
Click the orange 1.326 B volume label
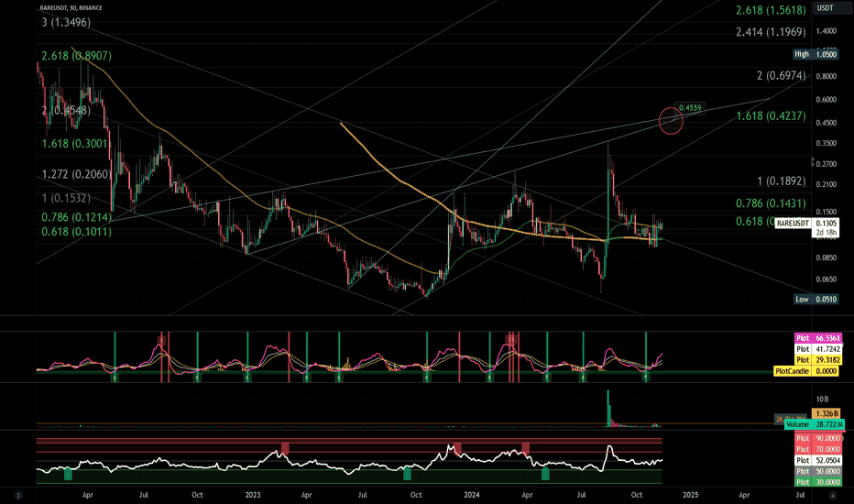826,413
